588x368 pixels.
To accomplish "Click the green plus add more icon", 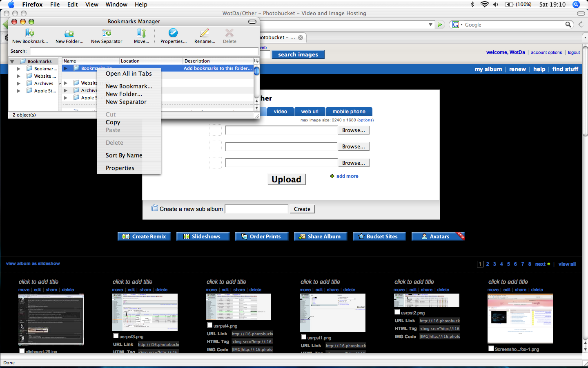I will point(332,176).
